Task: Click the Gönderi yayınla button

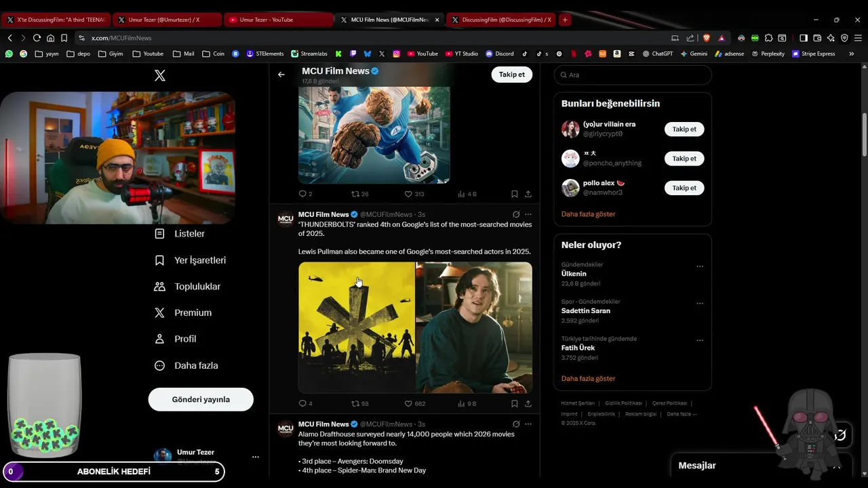Action: [x=201, y=399]
